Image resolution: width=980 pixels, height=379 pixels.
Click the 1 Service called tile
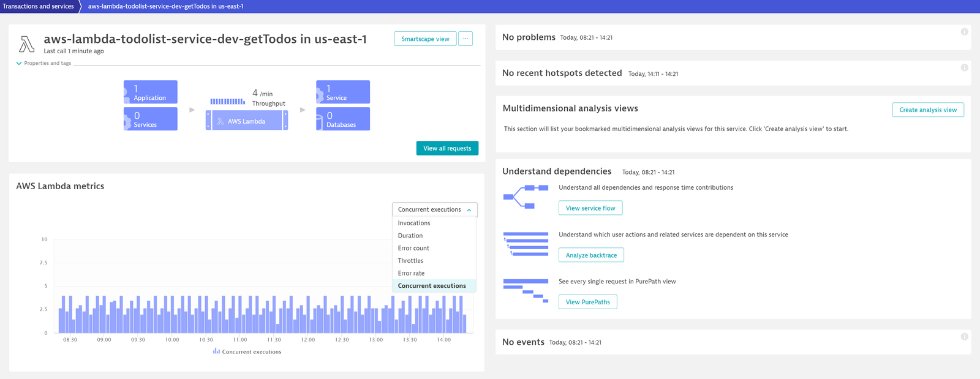[x=343, y=92]
